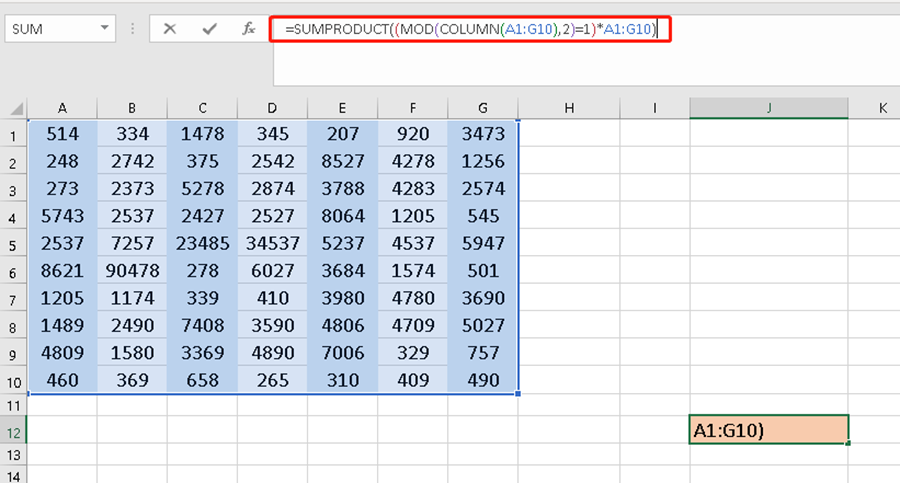Click cell with value 34537
This screenshot has height=483, width=900.
pos(272,244)
